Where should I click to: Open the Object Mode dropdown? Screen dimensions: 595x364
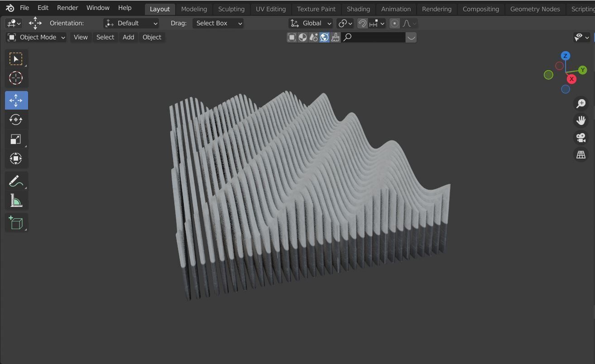(36, 37)
